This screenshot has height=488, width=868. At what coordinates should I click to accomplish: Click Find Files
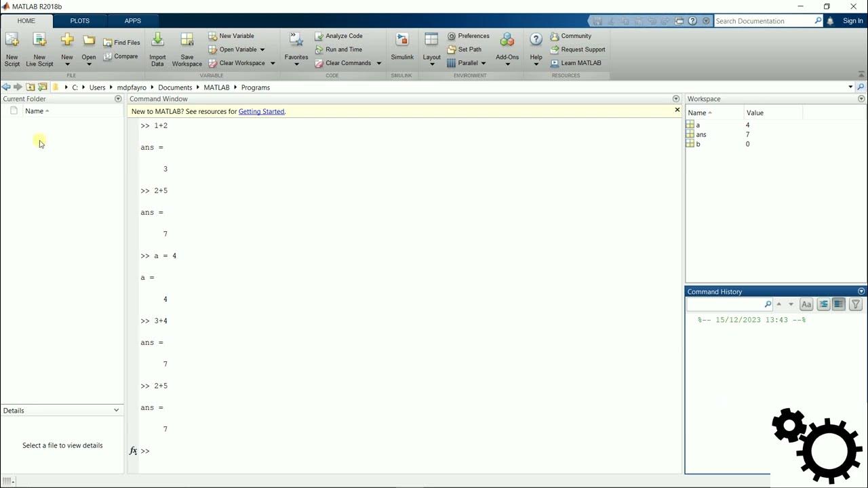[x=122, y=43]
